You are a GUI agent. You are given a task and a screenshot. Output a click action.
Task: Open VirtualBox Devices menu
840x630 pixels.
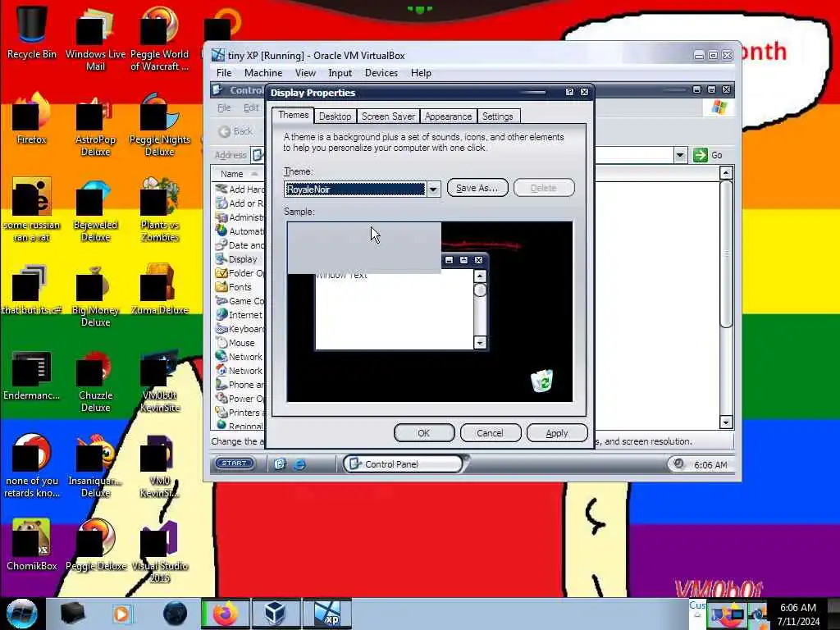[381, 73]
